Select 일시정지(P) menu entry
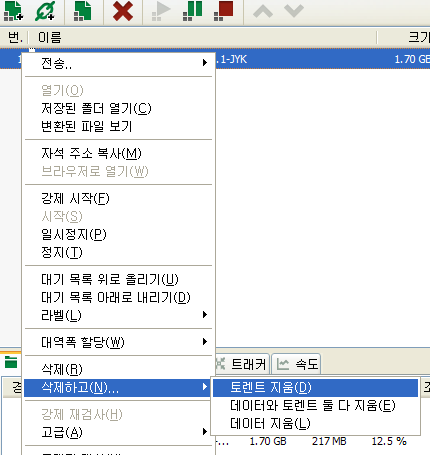This screenshot has height=455, width=430. click(118, 234)
